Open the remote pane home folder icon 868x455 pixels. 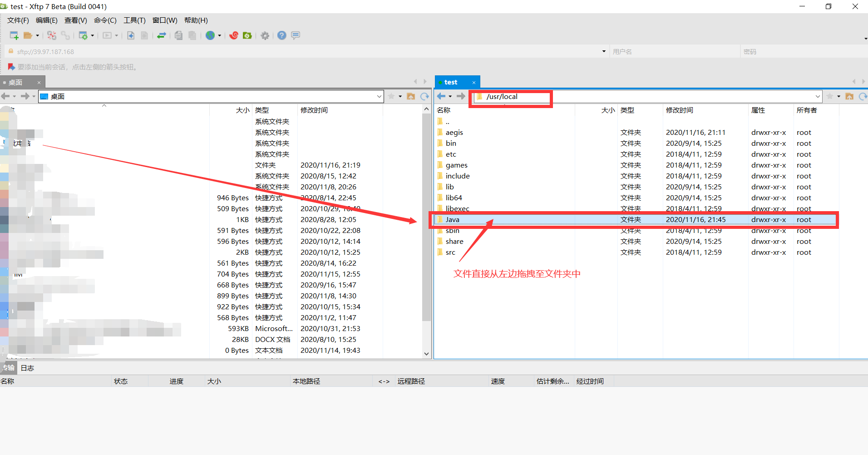click(849, 96)
